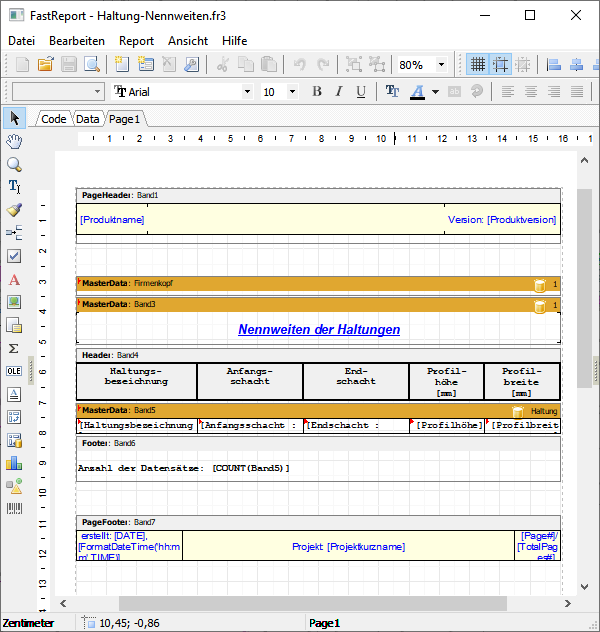Click the Nennweiten der Haltungen title link

pos(319,329)
